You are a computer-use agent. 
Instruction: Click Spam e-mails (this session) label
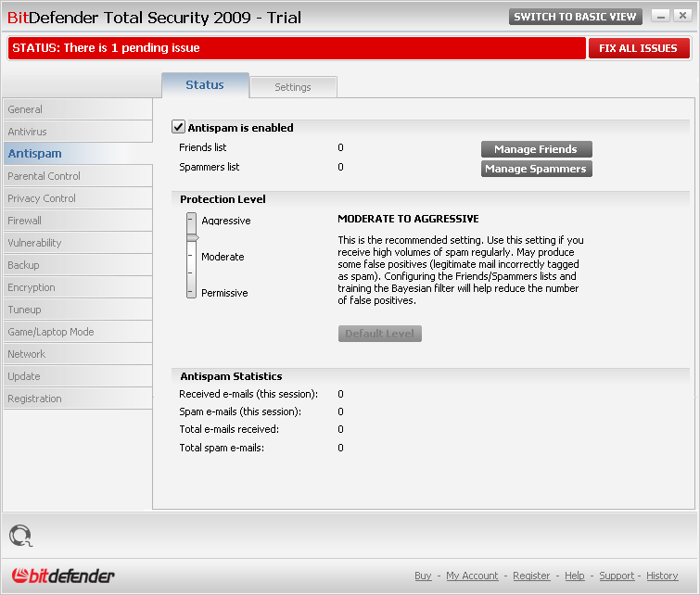click(x=240, y=411)
